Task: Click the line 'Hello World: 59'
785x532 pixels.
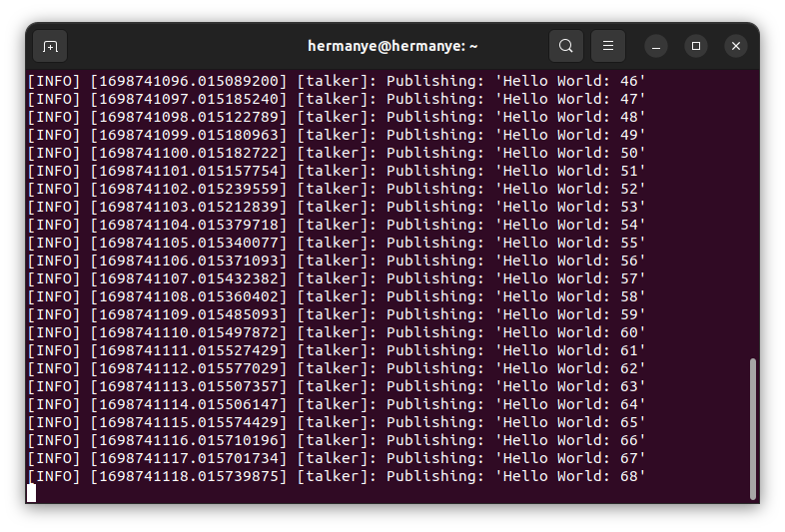Action: point(337,314)
